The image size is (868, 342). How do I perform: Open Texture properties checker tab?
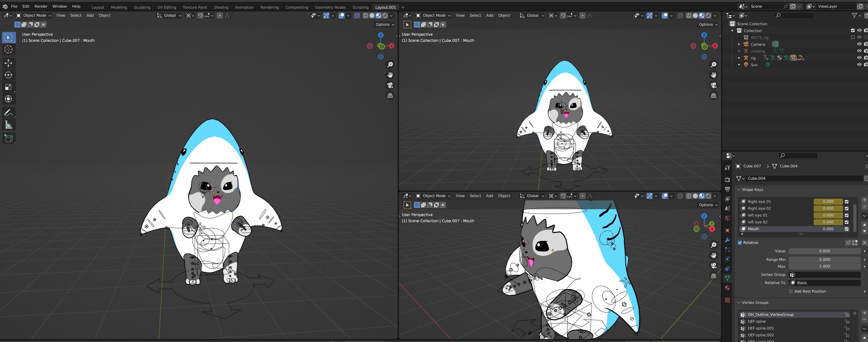tap(727, 300)
